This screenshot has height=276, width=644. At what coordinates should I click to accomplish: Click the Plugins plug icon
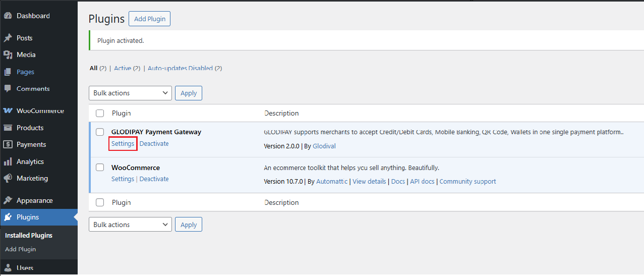coord(8,217)
